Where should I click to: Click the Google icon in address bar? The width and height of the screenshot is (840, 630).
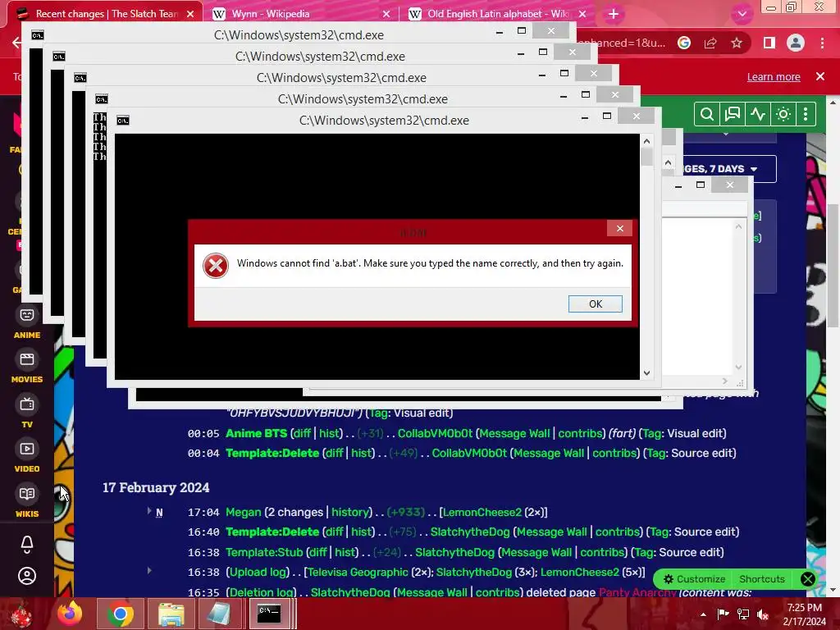(684, 43)
